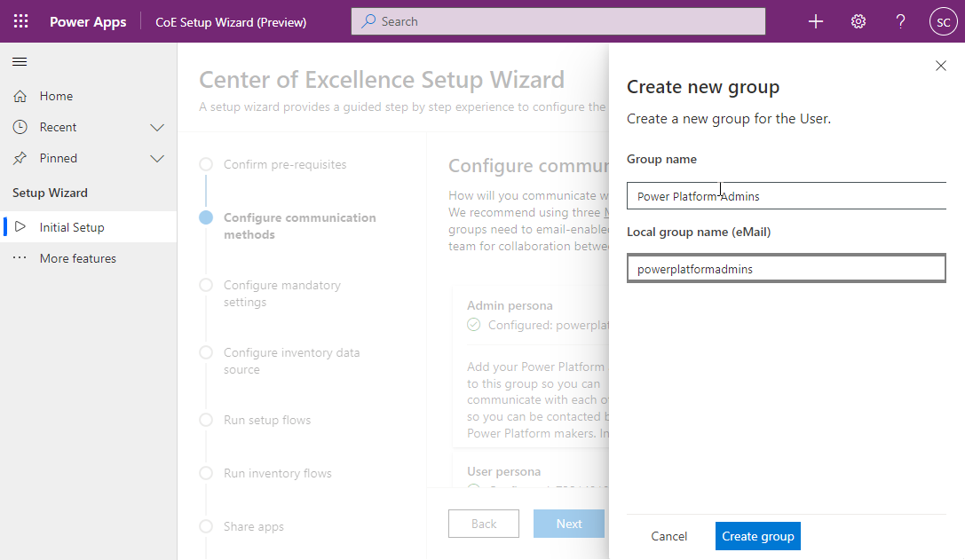The height and width of the screenshot is (560, 965).
Task: Expand the Pinned section
Action: pos(157,158)
